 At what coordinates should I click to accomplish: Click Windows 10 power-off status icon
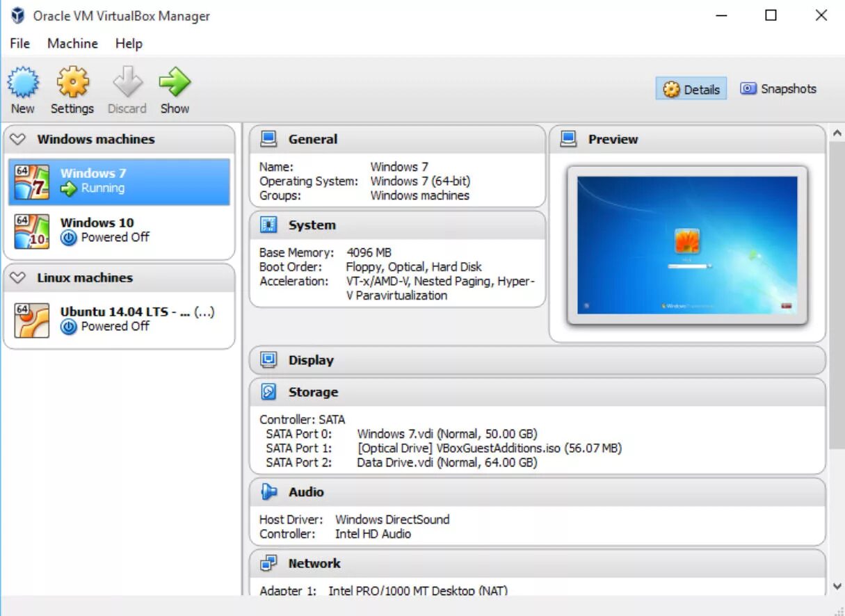pyautogui.click(x=68, y=238)
